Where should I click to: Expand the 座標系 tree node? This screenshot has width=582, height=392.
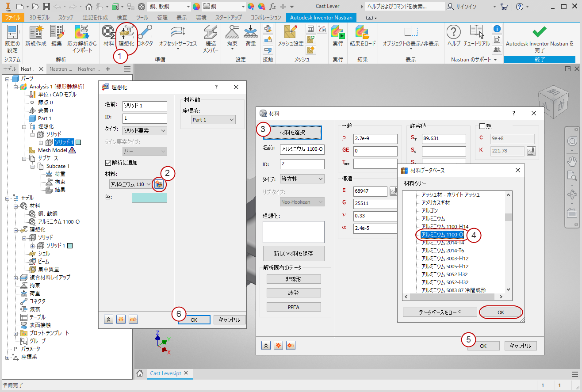(8, 357)
